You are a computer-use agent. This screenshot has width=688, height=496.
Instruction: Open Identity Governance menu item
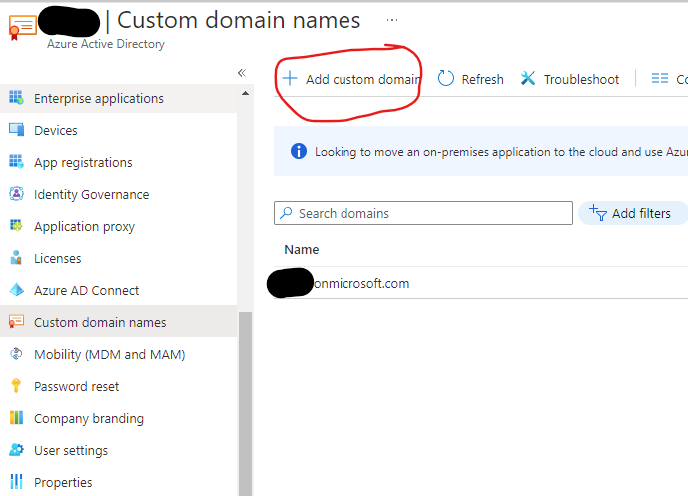click(x=118, y=194)
